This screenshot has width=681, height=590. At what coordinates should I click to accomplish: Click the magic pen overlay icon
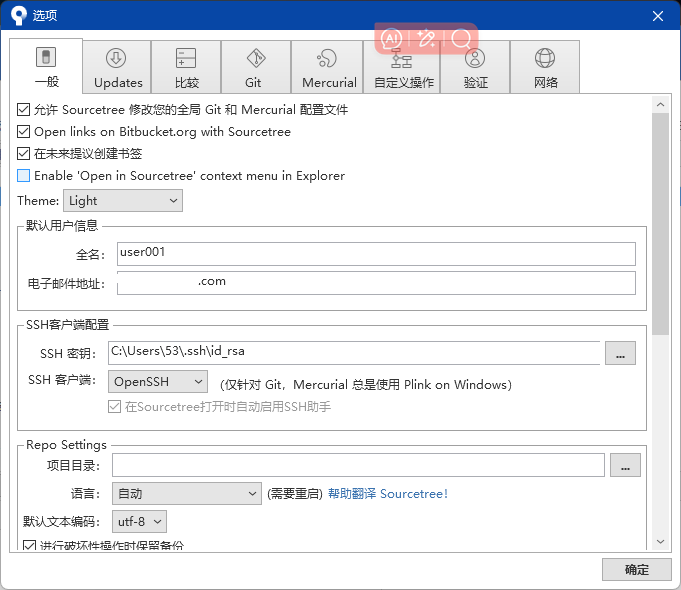(x=426, y=39)
